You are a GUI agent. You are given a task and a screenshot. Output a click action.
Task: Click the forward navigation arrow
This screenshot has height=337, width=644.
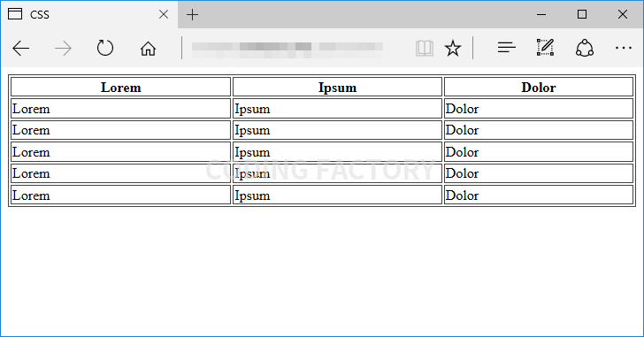click(63, 49)
